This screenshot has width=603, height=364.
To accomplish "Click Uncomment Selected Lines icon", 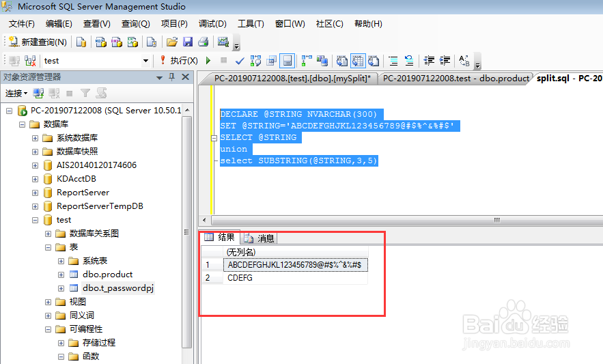I will pyautogui.click(x=409, y=61).
